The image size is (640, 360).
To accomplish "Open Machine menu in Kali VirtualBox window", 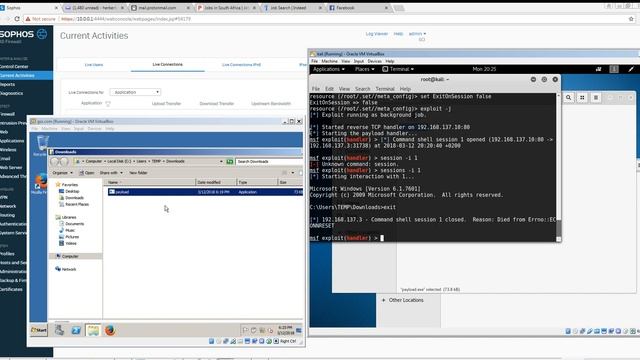I will click(x=329, y=61).
